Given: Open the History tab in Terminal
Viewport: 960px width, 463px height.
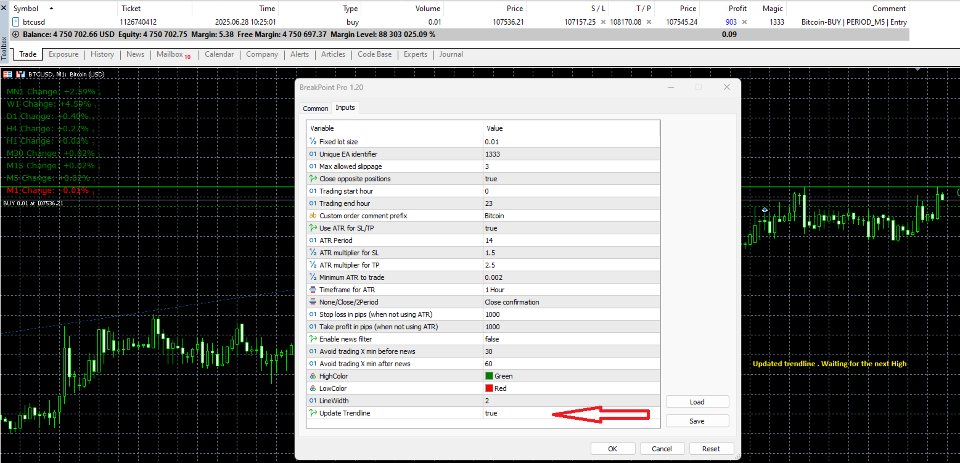Looking at the screenshot, I should click(102, 55).
